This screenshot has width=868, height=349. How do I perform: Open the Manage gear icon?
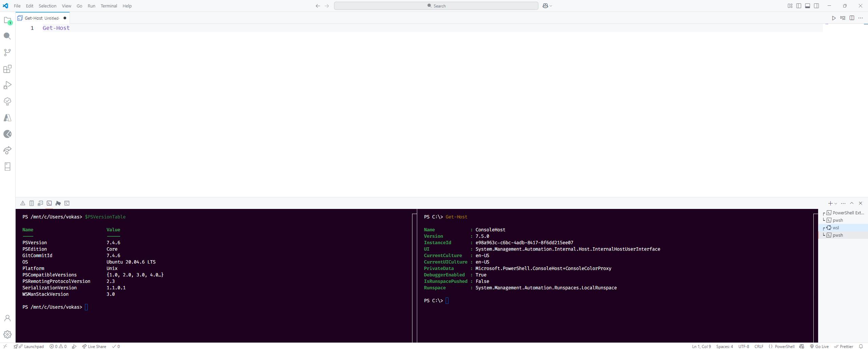point(7,334)
